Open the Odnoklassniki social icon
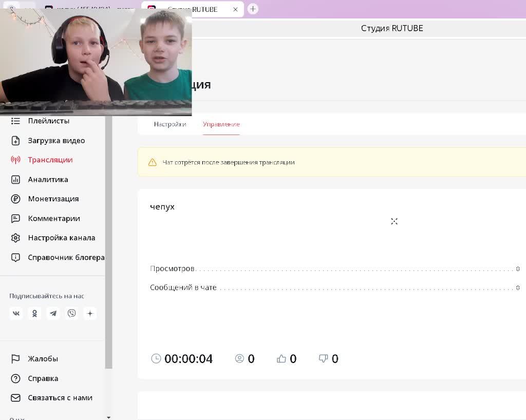 (34, 313)
